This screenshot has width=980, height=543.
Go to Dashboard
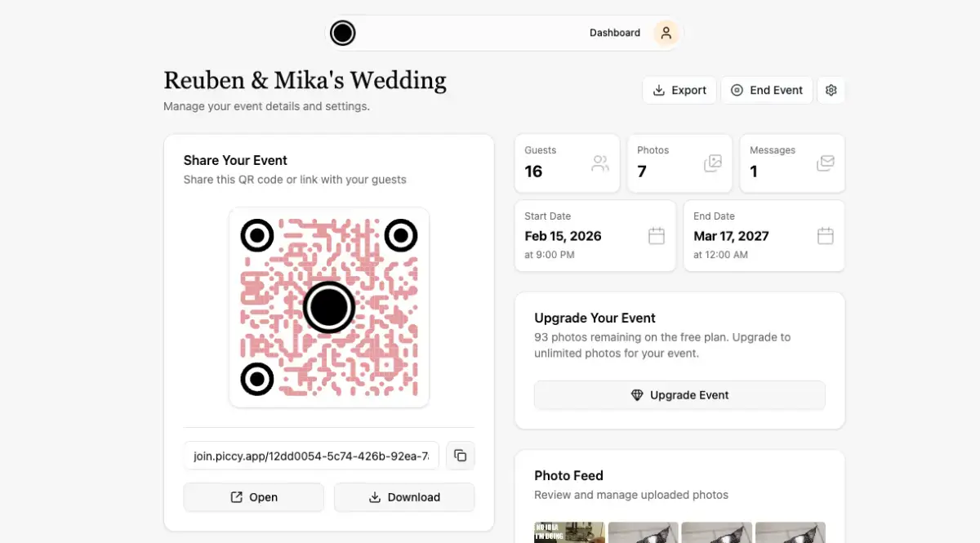click(x=615, y=33)
